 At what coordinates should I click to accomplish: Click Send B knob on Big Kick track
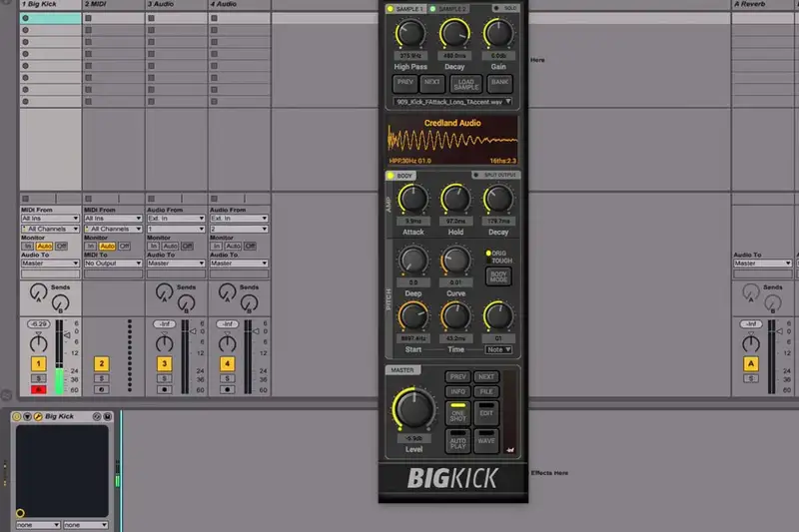click(60, 303)
